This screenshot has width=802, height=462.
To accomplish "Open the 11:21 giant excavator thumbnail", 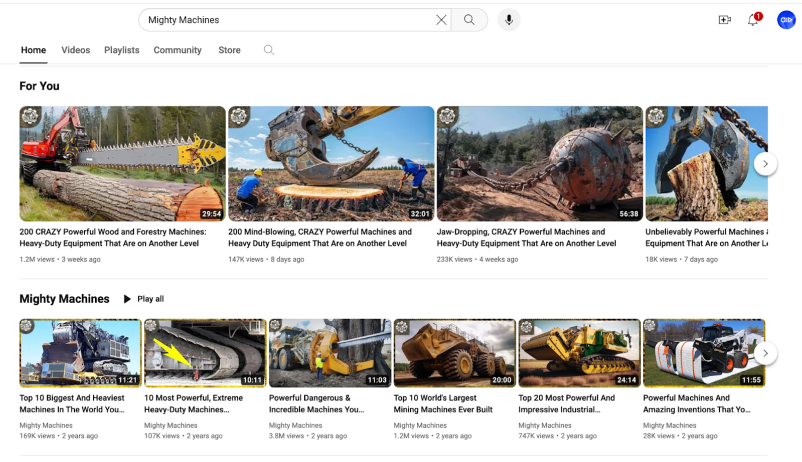I will [x=80, y=353].
